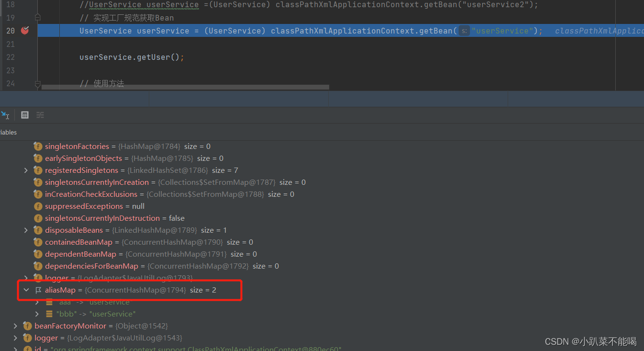Click the field icon next to the logger variable
This screenshot has height=351, width=644.
pos(27,338)
